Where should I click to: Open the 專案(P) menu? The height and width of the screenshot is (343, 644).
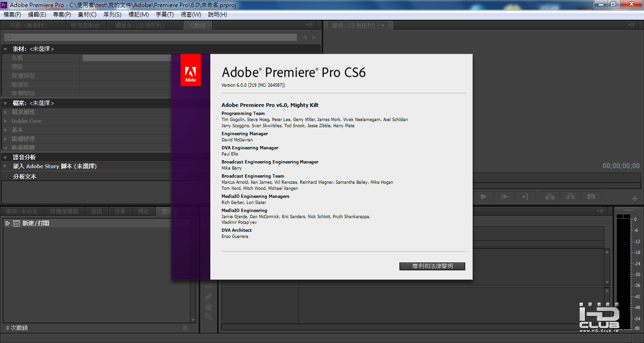click(x=62, y=15)
